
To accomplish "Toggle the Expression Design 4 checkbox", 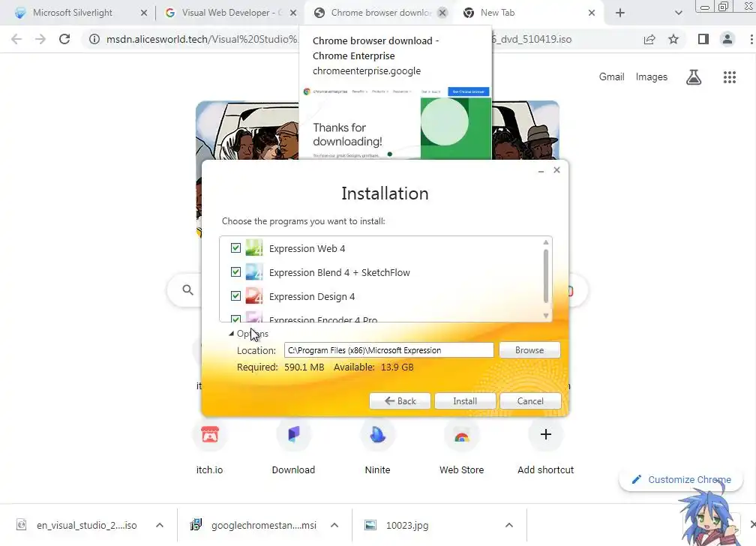I will click(x=235, y=295).
